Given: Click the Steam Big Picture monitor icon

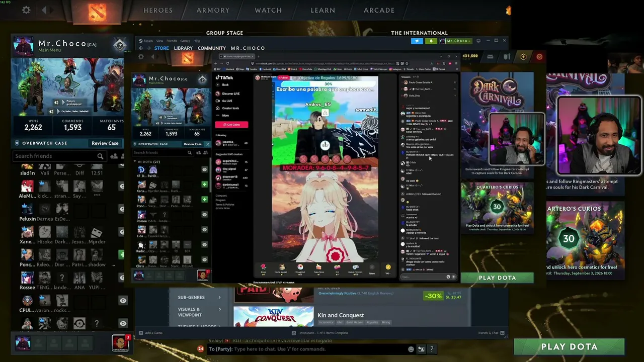Looking at the screenshot, I should (x=478, y=41).
